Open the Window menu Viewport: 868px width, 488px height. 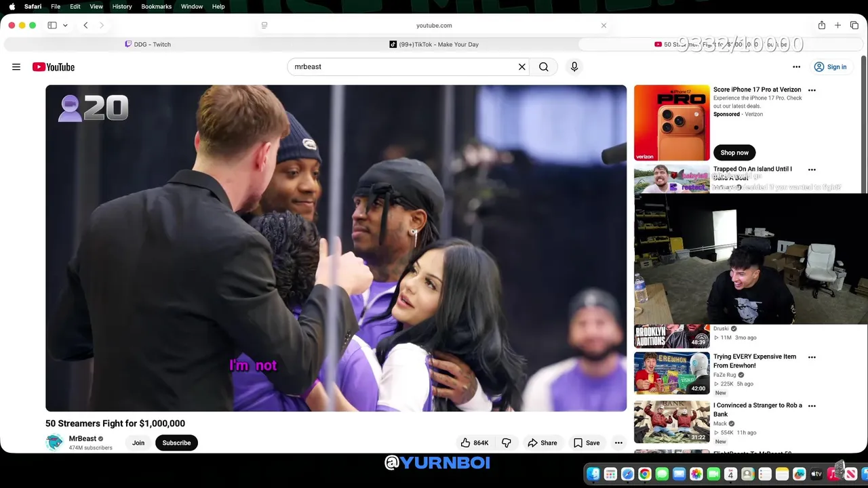(192, 6)
